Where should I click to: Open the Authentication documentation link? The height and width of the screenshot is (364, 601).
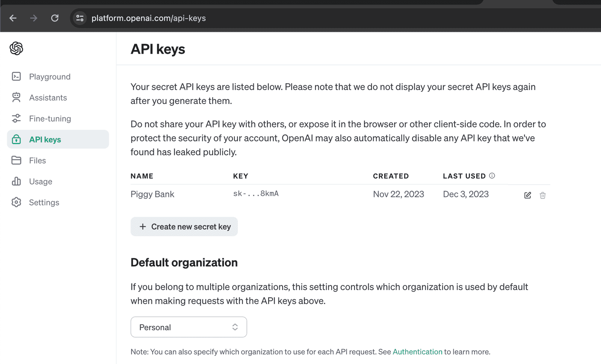coord(417,352)
